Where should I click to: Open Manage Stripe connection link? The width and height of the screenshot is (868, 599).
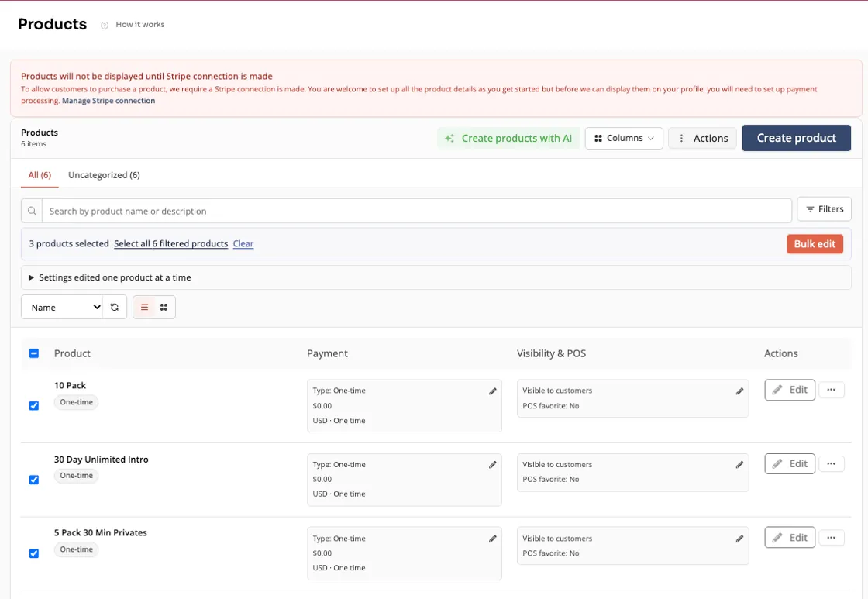pos(108,101)
